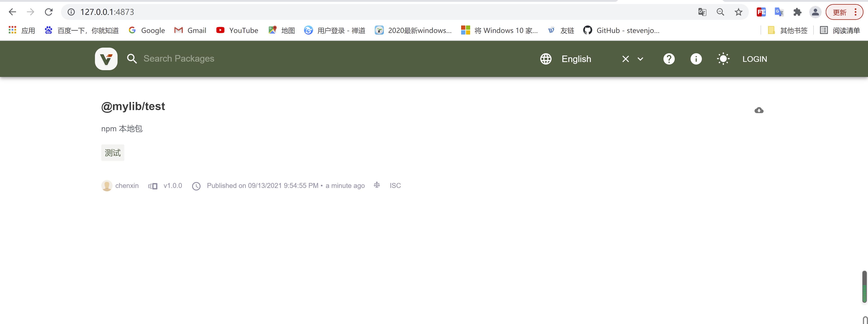Open the @mylib/test package link
This screenshot has height=324, width=868.
133,106
